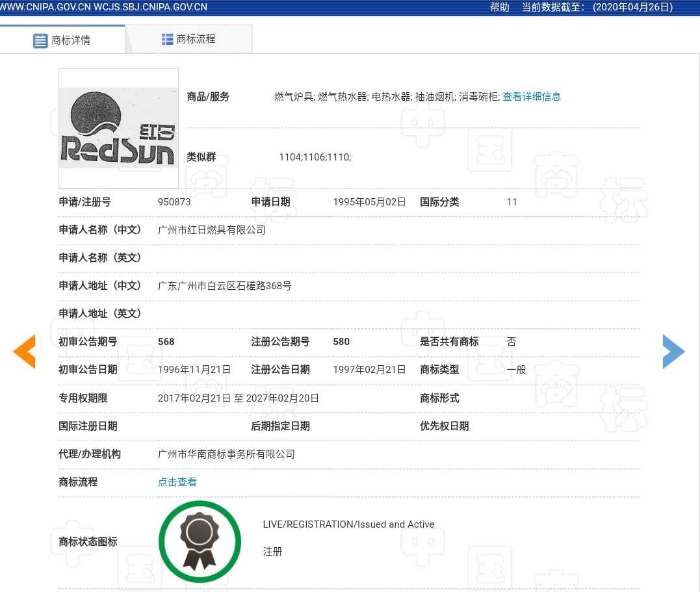The width and height of the screenshot is (700, 592).
Task: Click the document icon on 商标详情 tab
Action: [x=40, y=40]
